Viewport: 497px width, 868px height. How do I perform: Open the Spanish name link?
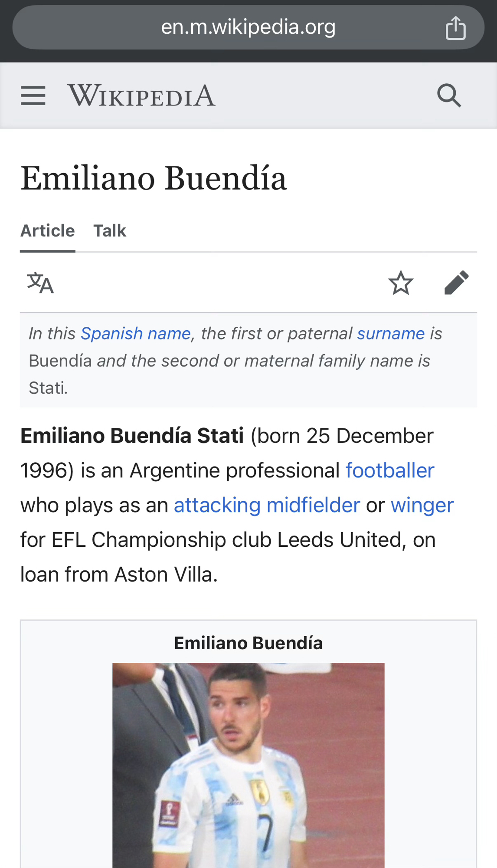click(136, 334)
